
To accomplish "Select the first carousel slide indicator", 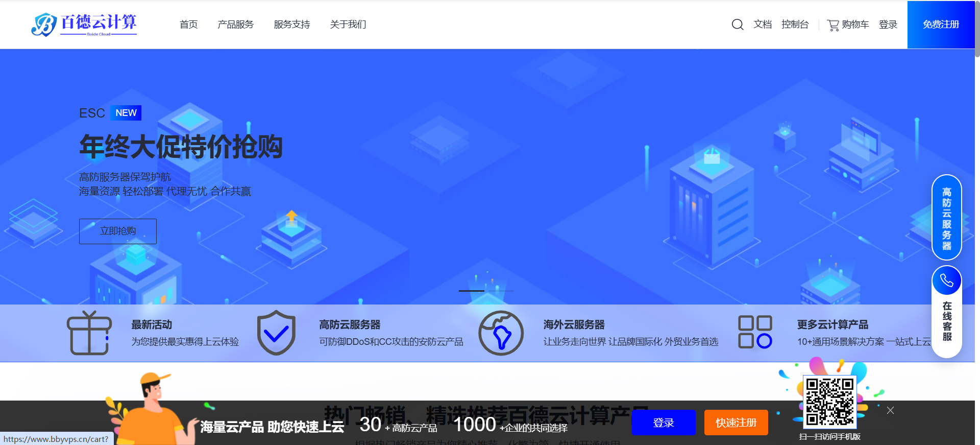I will tap(472, 291).
